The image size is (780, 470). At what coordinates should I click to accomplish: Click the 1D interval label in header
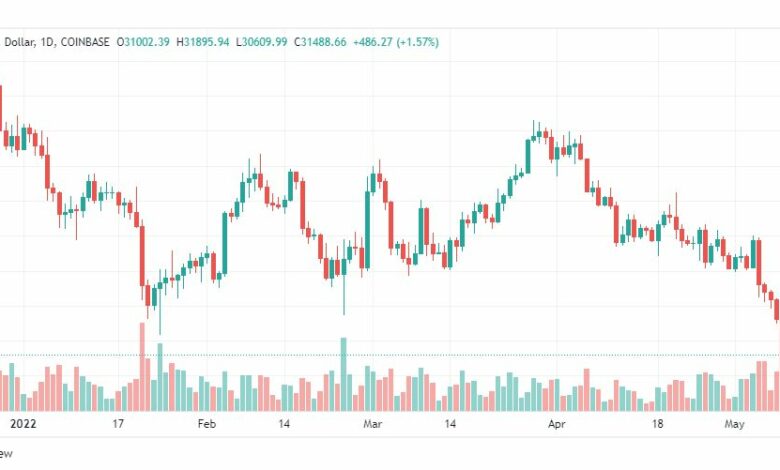pyautogui.click(x=46, y=42)
